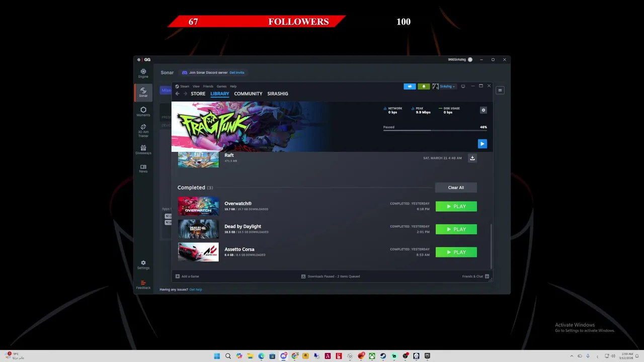Open Epic Games Launcher from the taskbar
The image size is (644, 362).
click(427, 356)
